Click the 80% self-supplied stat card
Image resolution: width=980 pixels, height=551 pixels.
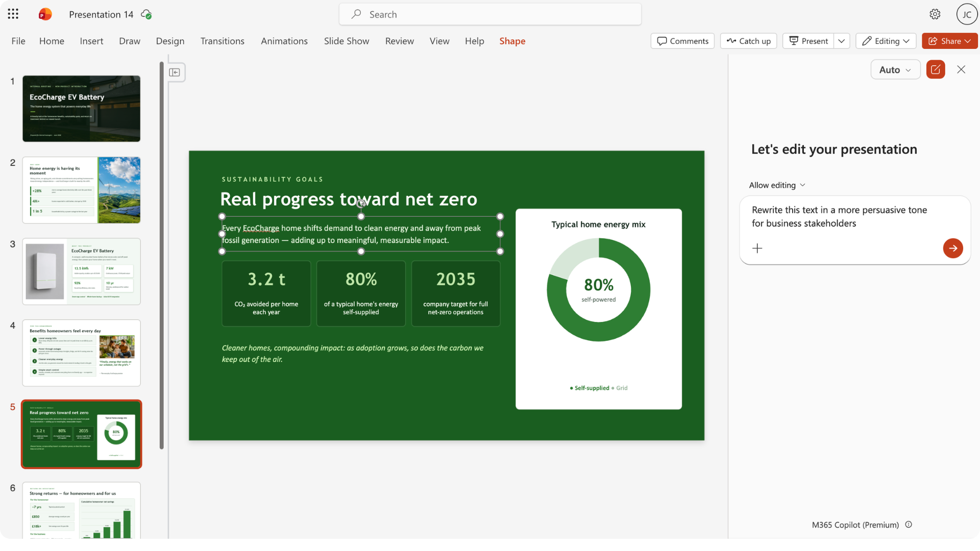[361, 293]
